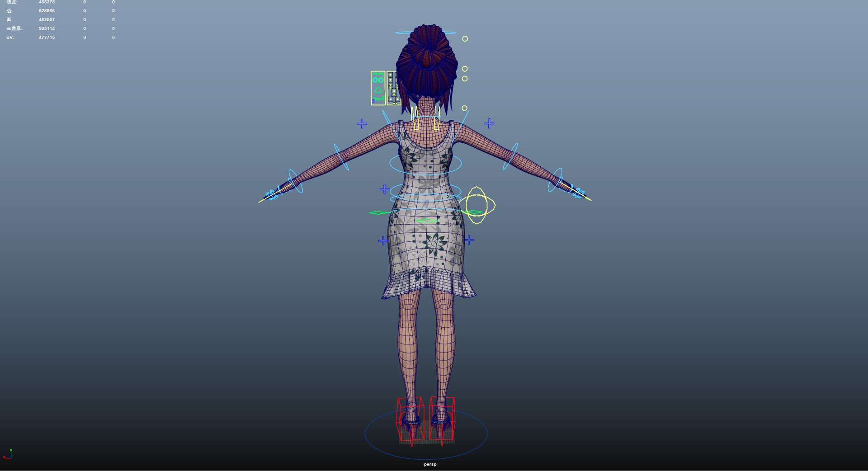This screenshot has height=471, width=868.
Task: Select the blue plus locator at the left waist
Action: [384, 189]
